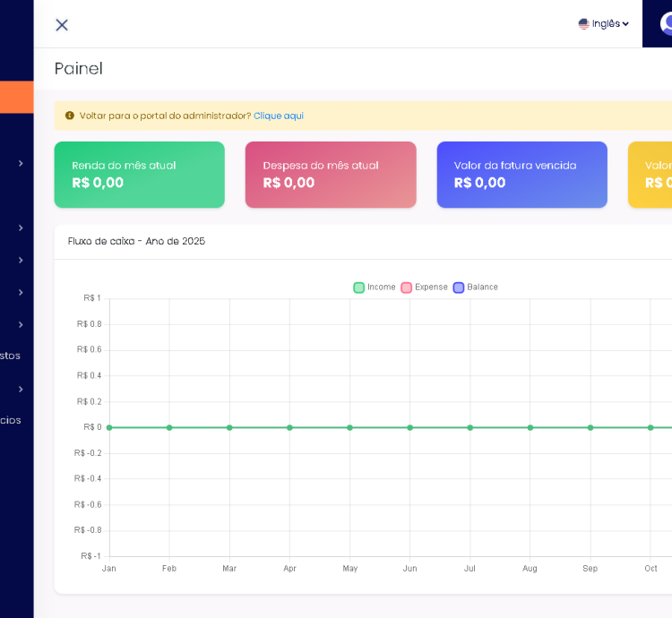The height and width of the screenshot is (618, 672).
Task: Click the partially visible yellow summary card
Action: point(650,175)
